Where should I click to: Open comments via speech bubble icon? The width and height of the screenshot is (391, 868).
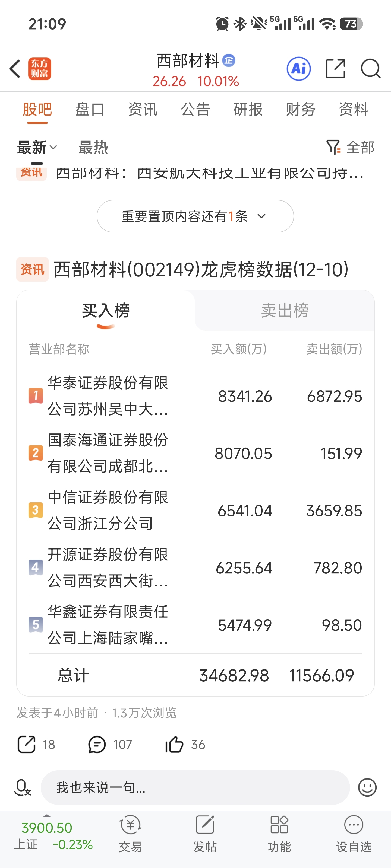97,744
